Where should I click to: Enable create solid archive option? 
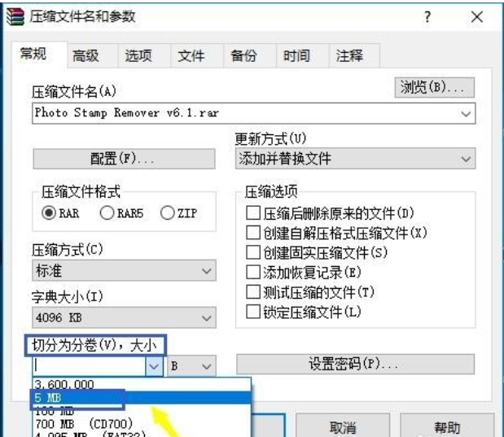click(x=253, y=252)
